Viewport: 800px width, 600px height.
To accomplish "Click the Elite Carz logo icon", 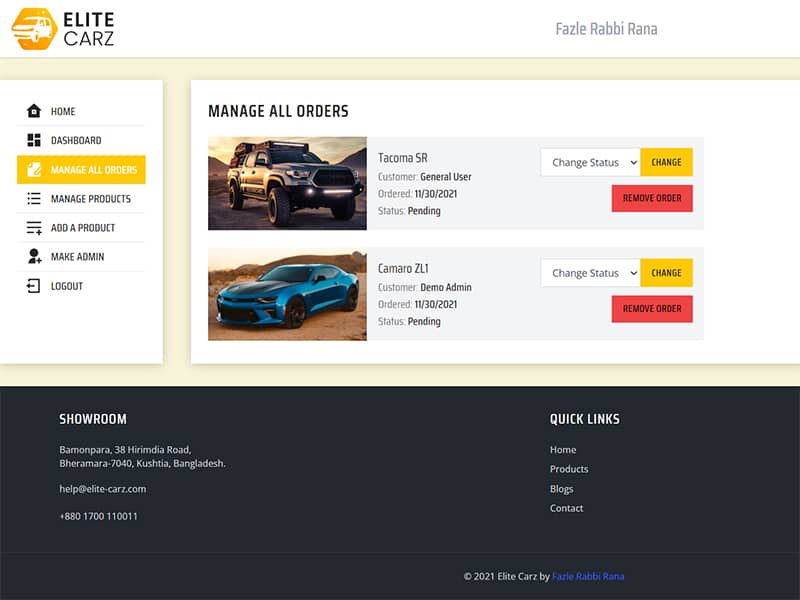I will pyautogui.click(x=33, y=29).
